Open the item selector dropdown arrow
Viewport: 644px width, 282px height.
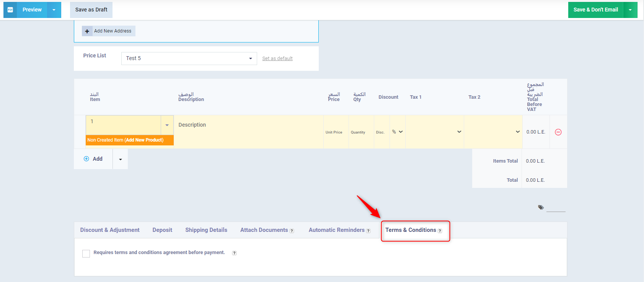pos(167,125)
